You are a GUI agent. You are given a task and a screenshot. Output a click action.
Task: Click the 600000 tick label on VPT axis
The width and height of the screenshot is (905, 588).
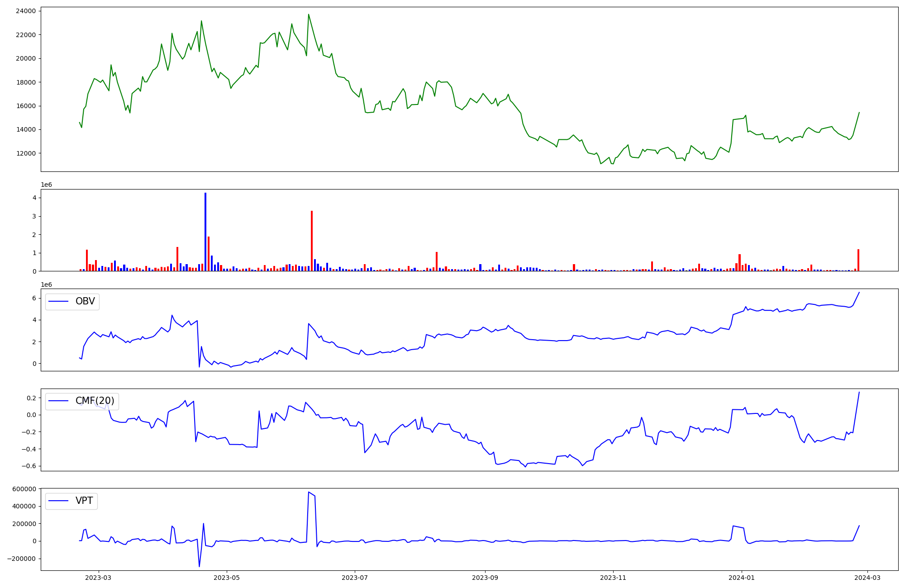(x=24, y=489)
